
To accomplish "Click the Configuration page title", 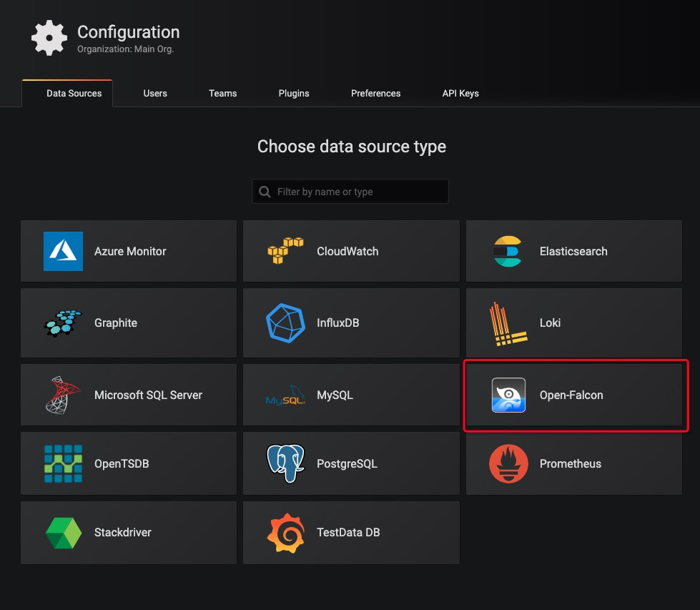I will click(129, 32).
